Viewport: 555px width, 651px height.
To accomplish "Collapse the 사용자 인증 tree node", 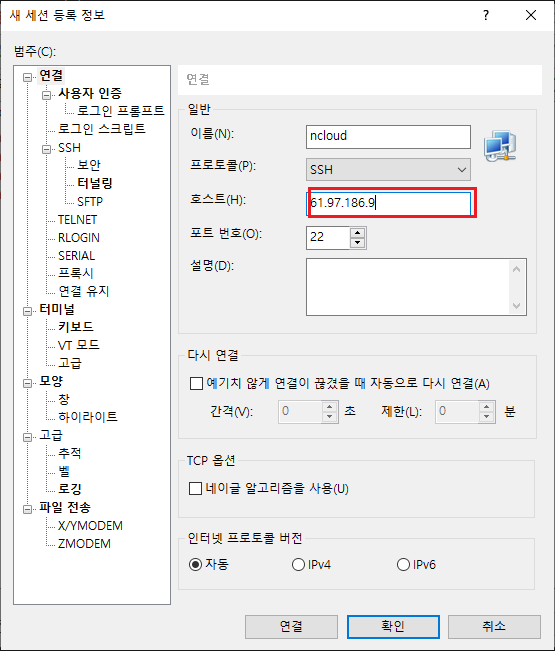I will point(46,95).
